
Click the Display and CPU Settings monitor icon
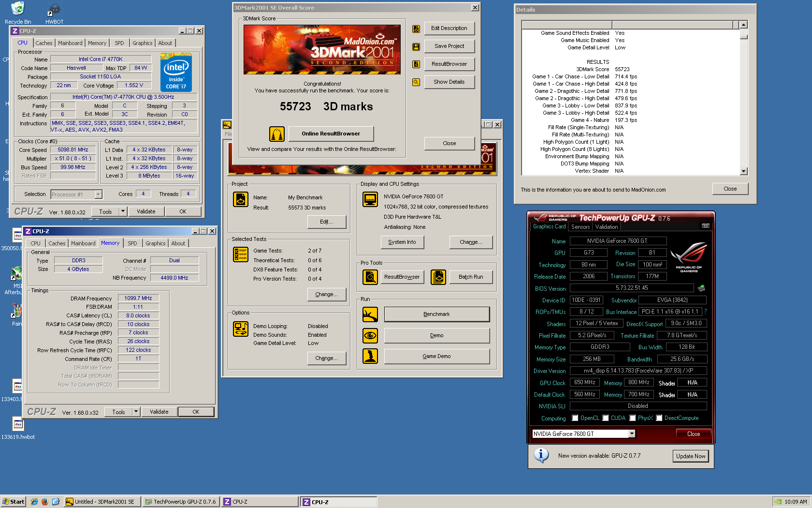(x=370, y=199)
